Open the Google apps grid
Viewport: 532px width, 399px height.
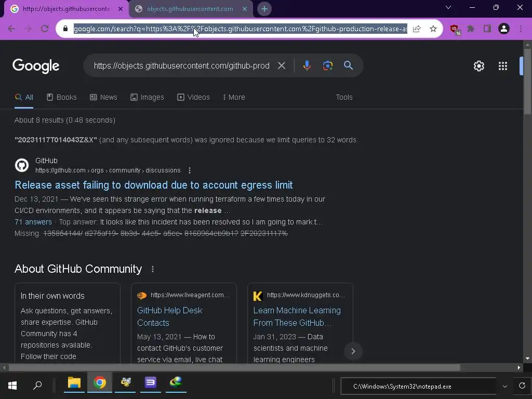(x=503, y=66)
